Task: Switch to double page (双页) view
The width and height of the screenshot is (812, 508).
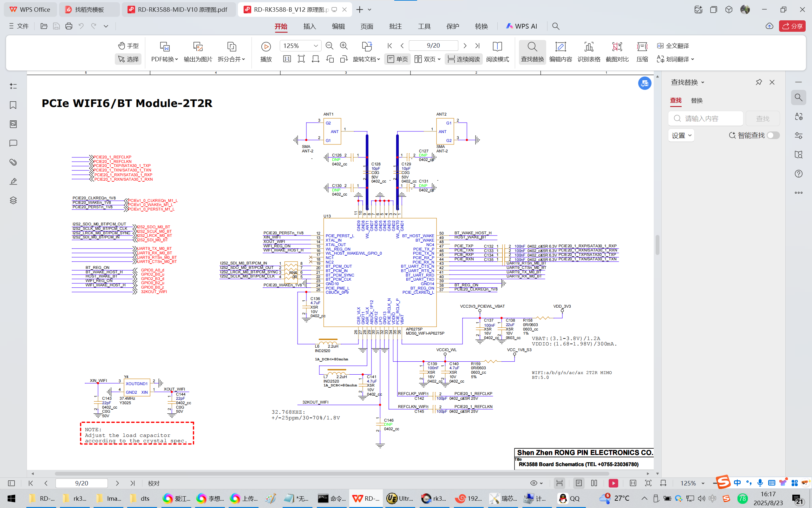Action: coord(427,59)
